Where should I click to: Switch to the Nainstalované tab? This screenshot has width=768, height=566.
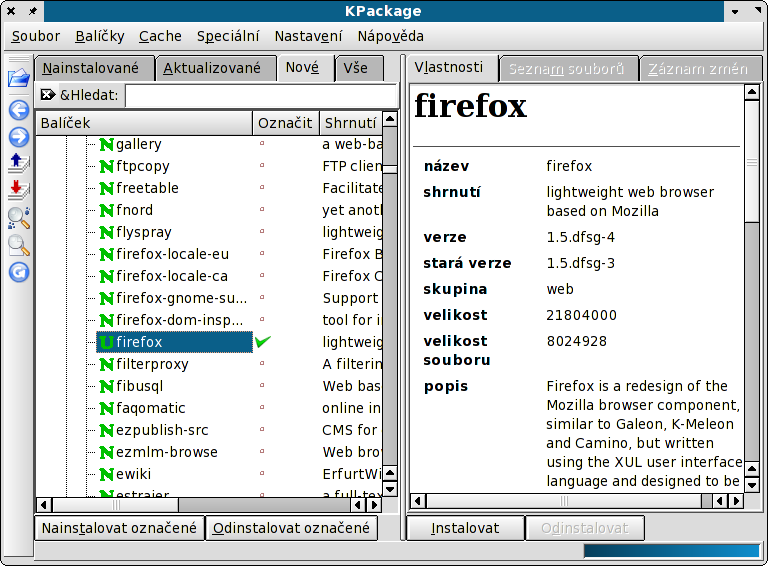tap(95, 68)
